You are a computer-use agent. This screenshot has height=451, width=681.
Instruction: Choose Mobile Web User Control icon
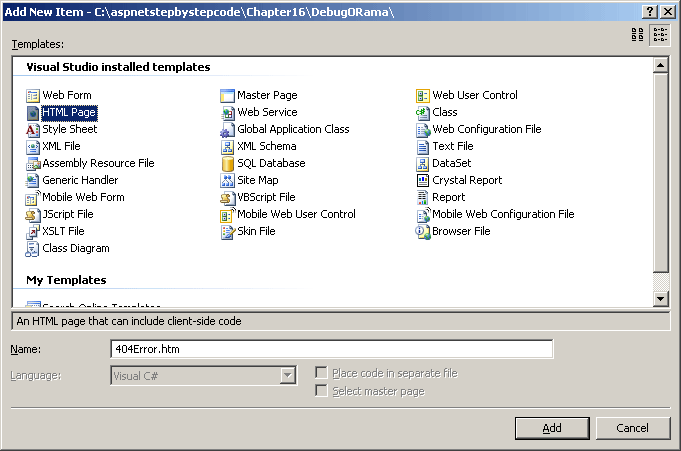tap(227, 215)
